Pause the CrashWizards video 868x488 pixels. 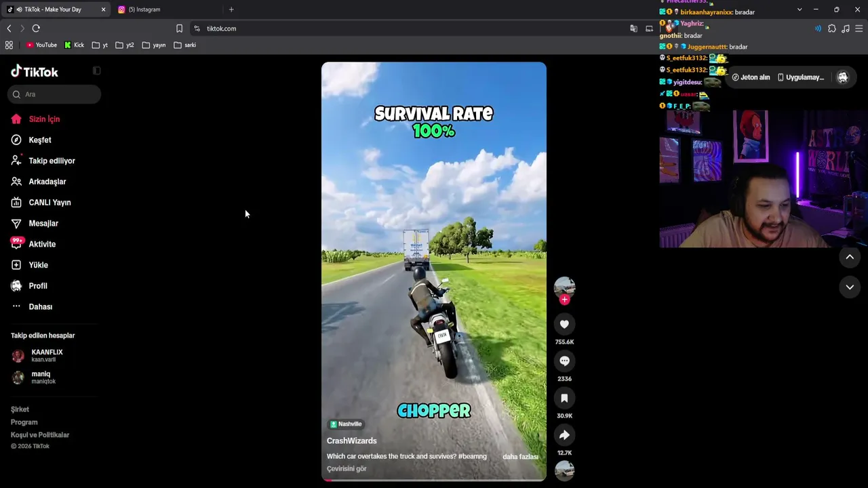click(x=434, y=271)
